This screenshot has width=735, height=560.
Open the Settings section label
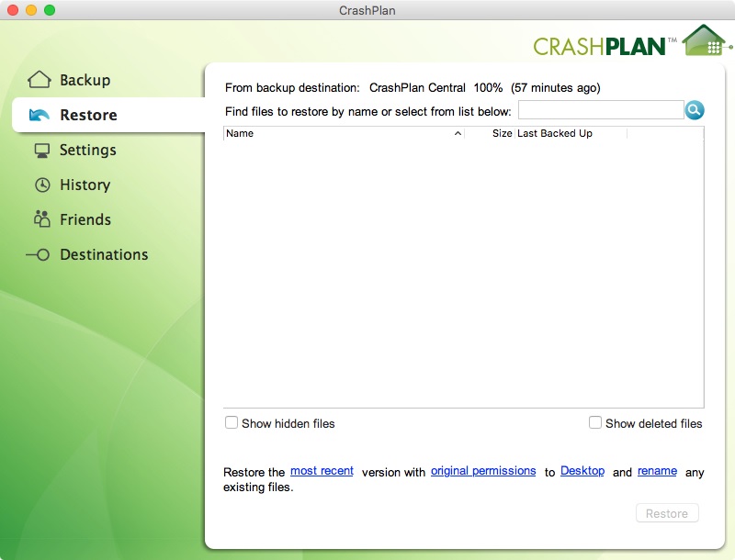[88, 150]
